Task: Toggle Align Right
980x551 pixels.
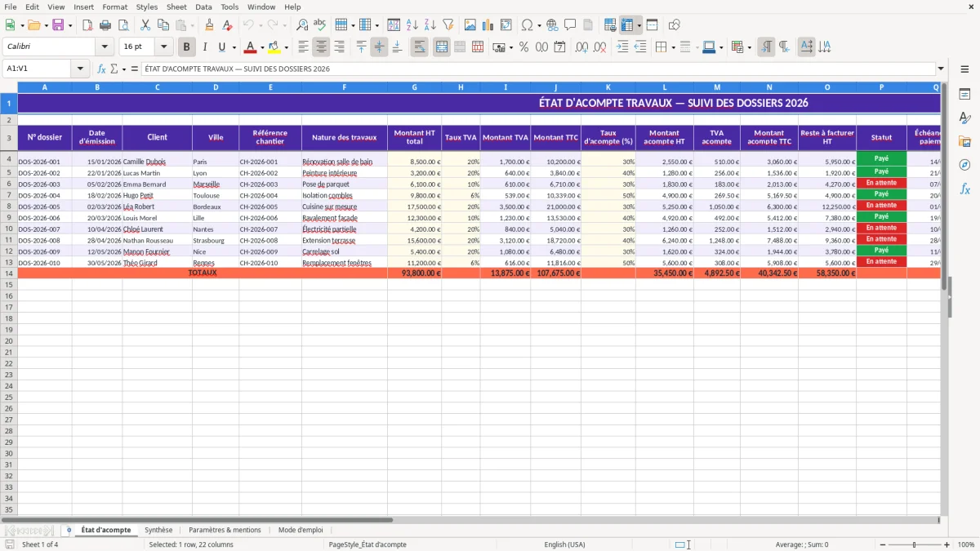Action: [x=339, y=47]
